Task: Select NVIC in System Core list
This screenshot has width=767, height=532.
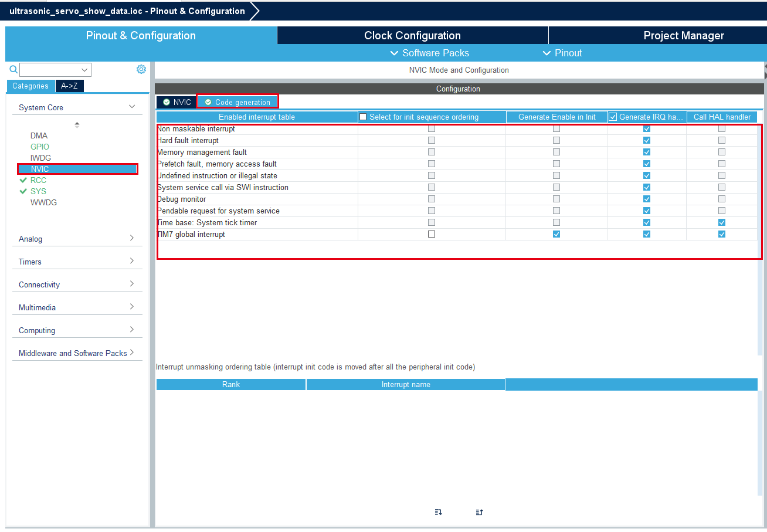Action: 77,169
